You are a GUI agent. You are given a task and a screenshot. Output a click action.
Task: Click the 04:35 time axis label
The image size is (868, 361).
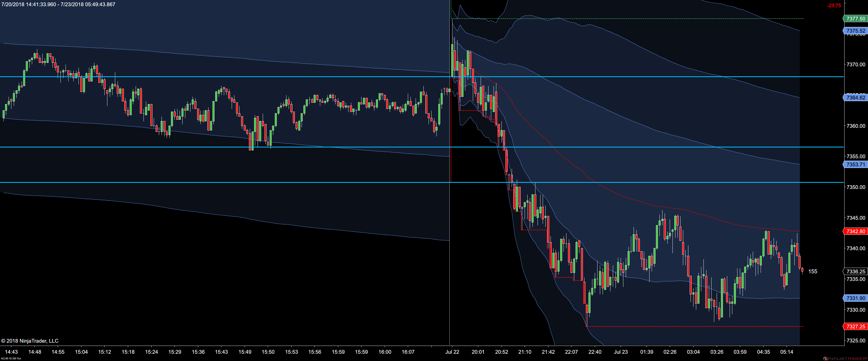763,352
